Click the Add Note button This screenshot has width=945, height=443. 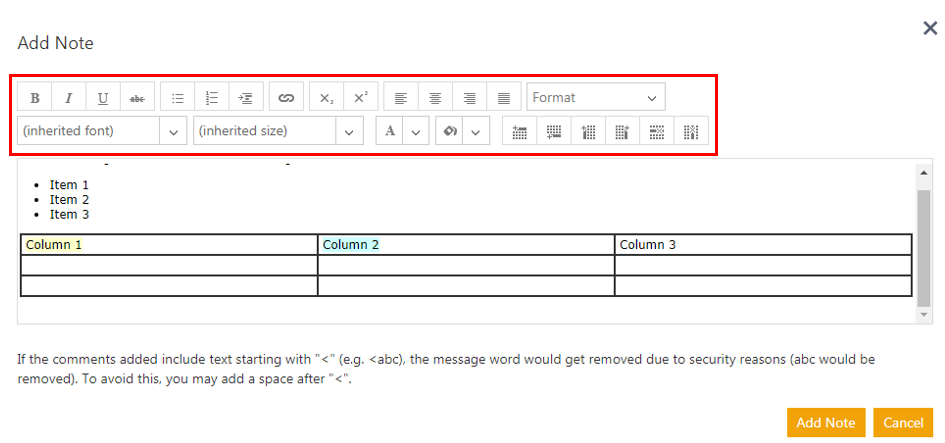click(825, 422)
